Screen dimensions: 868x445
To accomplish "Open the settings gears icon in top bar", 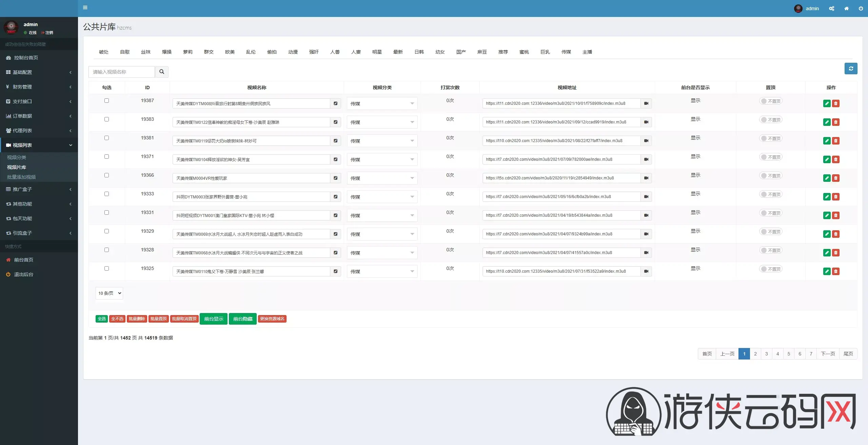I will (831, 8).
